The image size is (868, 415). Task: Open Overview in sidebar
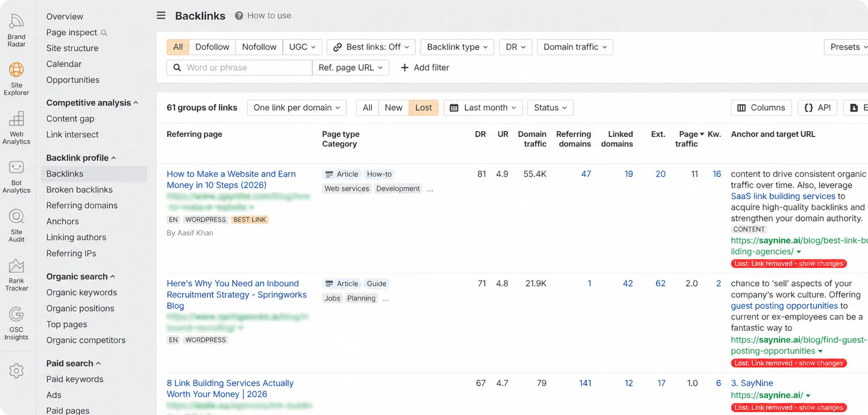point(65,16)
